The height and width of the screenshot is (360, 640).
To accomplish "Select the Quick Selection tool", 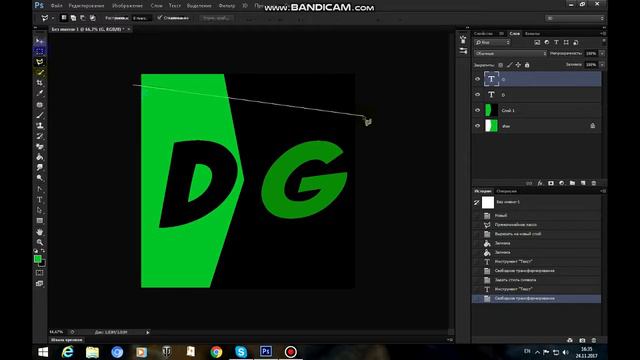I will coord(40,72).
